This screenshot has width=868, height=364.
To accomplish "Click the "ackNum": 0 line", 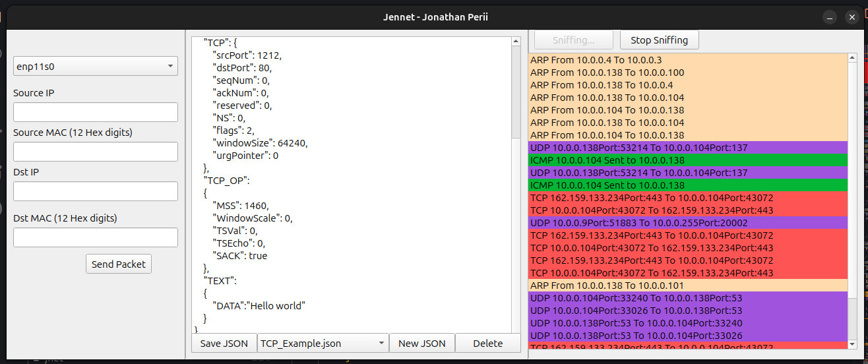I will (240, 92).
